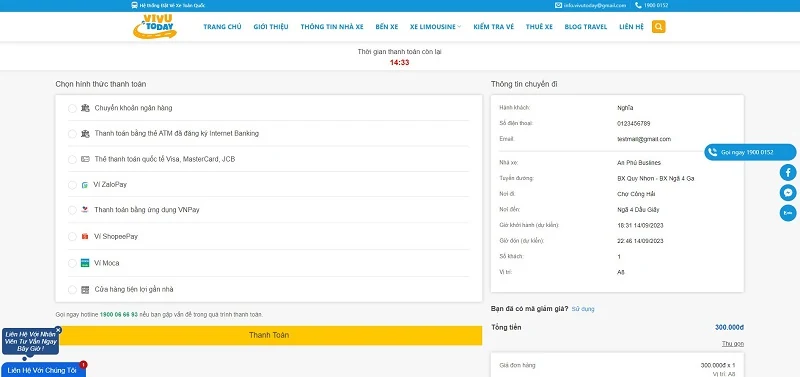Screen dimensions: 800x377
Task: Click email value testmail@gmail.com
Action: pos(644,139)
